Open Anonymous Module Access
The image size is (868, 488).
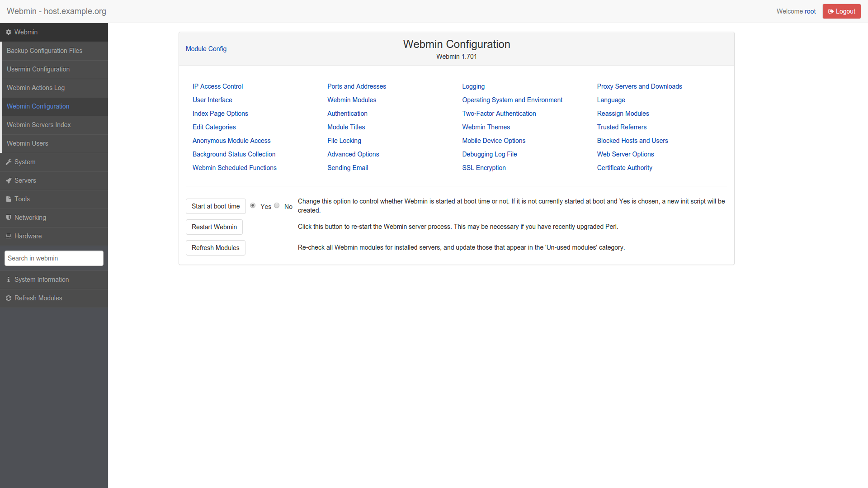click(231, 141)
